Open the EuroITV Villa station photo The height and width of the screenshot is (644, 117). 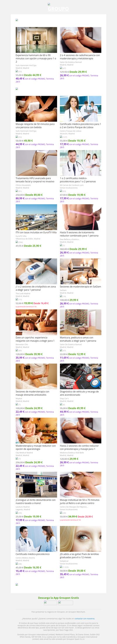[x=36, y=217]
